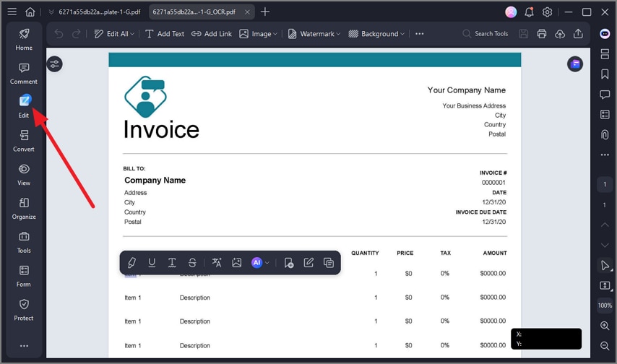Click the Invoice heading text
Viewport: 617px width, 364px height.
click(x=161, y=129)
